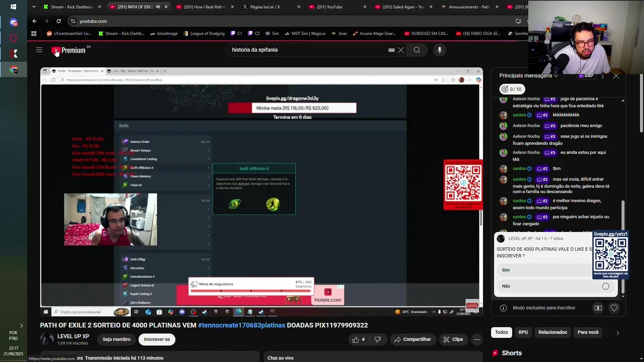Open browser apps grid in bookmarks bar
Image resolution: width=644 pixels, height=362 pixels.
click(34, 34)
